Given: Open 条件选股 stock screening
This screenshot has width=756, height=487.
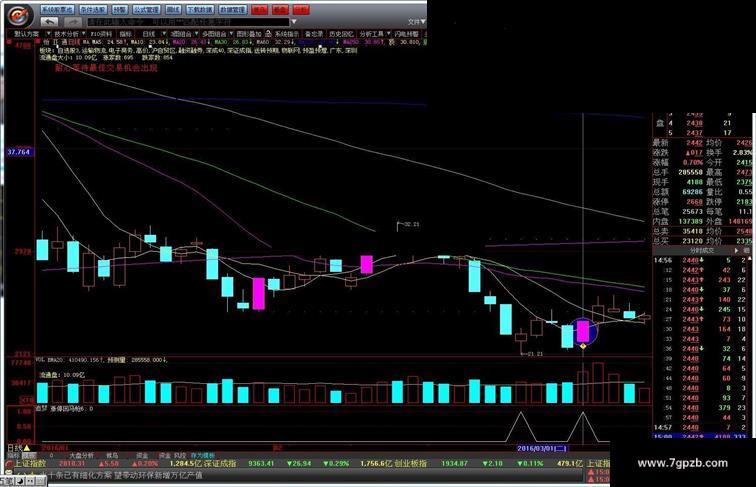Looking at the screenshot, I should coord(93,10).
